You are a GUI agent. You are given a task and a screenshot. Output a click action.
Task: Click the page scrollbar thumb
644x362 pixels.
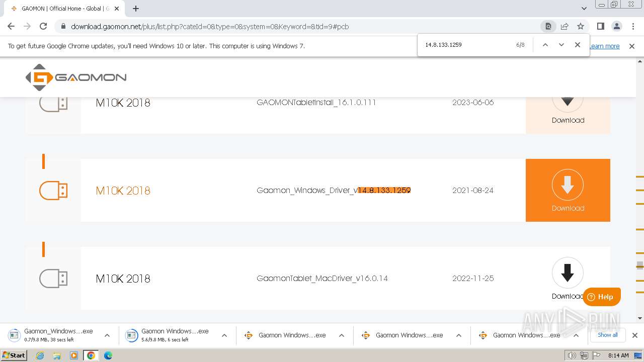click(x=640, y=265)
